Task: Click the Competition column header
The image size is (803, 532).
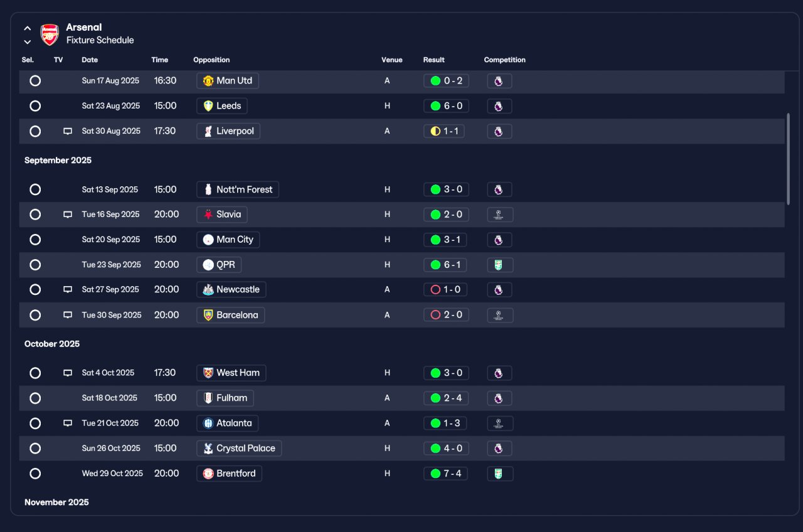Action: pos(504,60)
